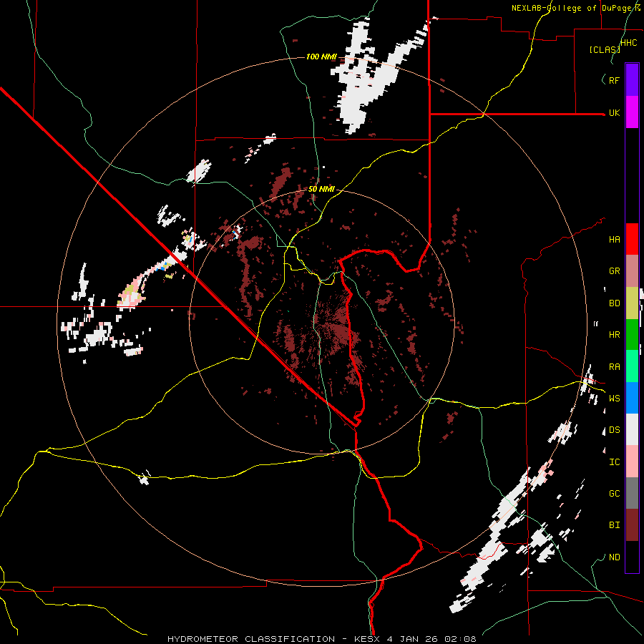This screenshot has width=644, height=644.
Task: Click the GR legend label text
Action: coord(614,271)
